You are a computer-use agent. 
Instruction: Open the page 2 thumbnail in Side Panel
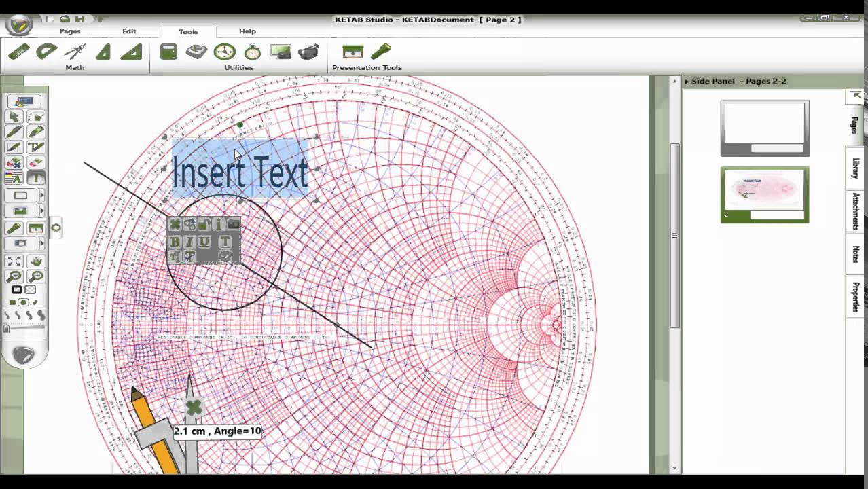point(765,195)
